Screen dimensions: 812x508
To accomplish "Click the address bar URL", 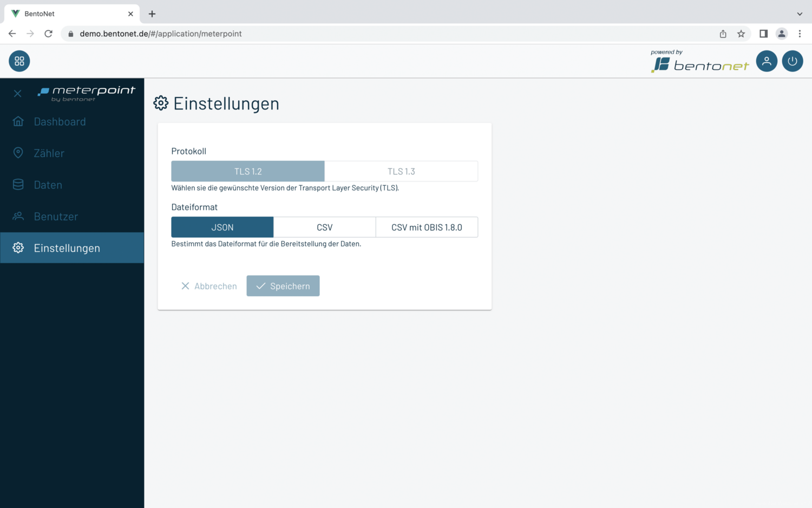I will [x=161, y=34].
